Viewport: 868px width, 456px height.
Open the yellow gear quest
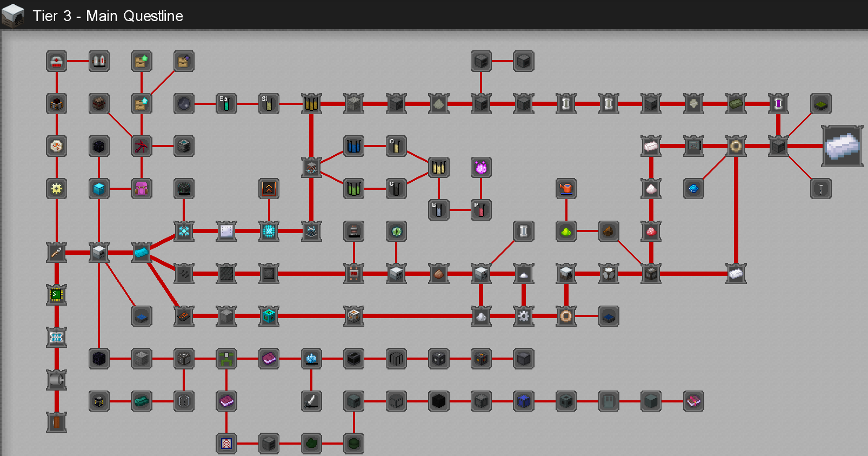tap(57, 189)
